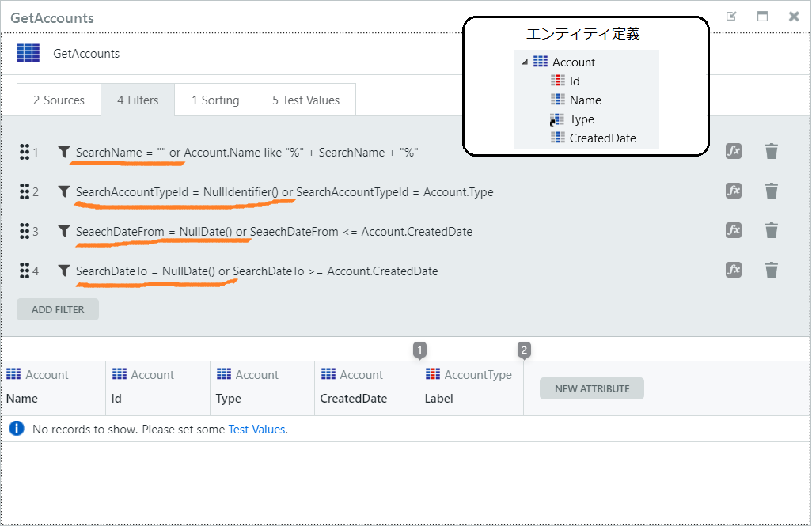Screen dimensions: 812x526
Task: Click the pencil edit icon in the title bar
Action: tap(732, 16)
